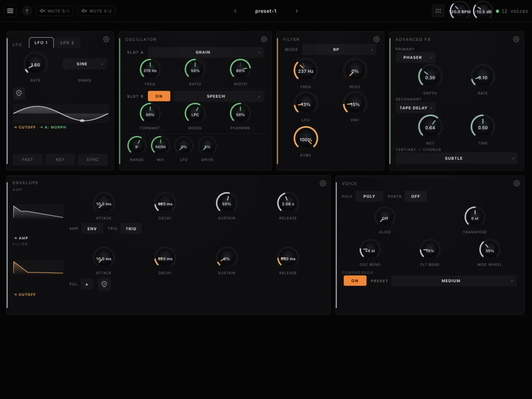
Task: Click the LFO pin marker icon
Action: [x=19, y=93]
